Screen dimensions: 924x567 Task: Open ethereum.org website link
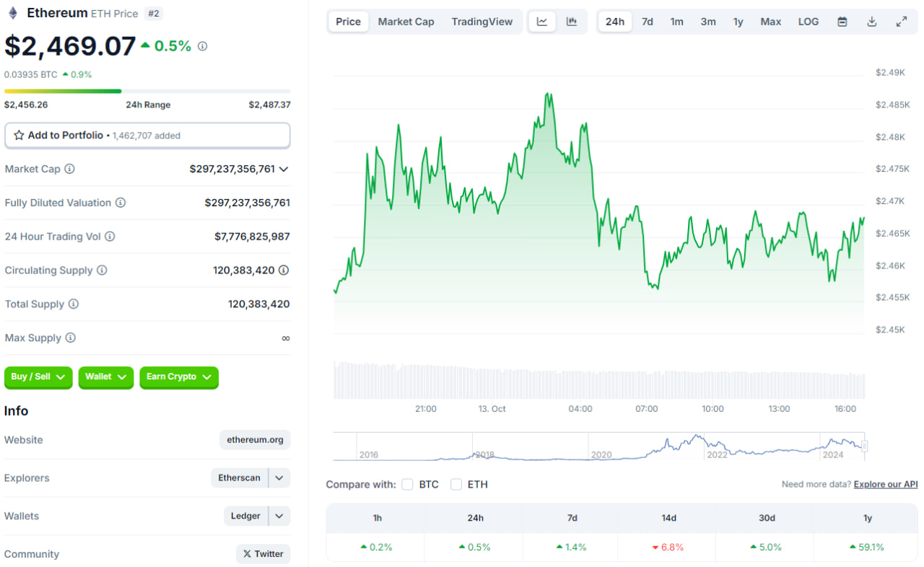tap(255, 440)
